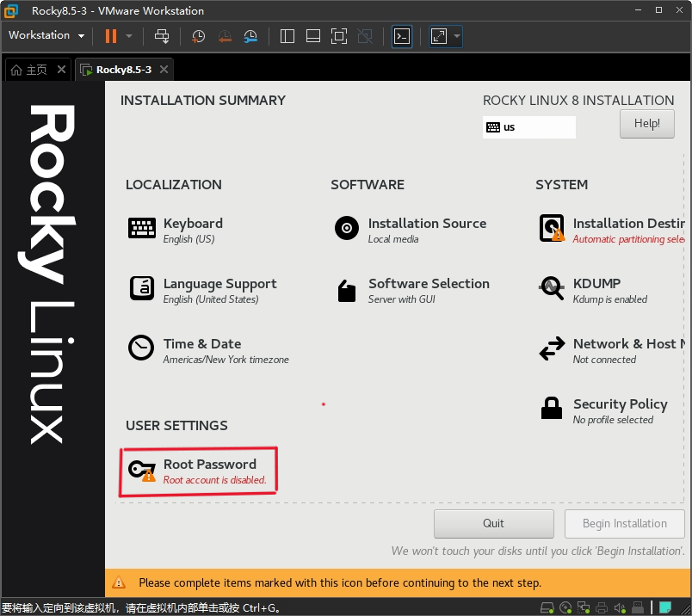Close the Rocky8.5-3 tab
Image resolution: width=692 pixels, height=616 pixels.
(164, 70)
